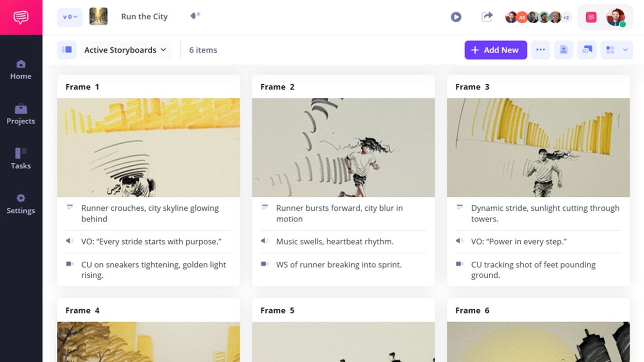Screen dimensions: 644x362
Task: Open the Frame 3 runner image
Action: [x=538, y=147]
